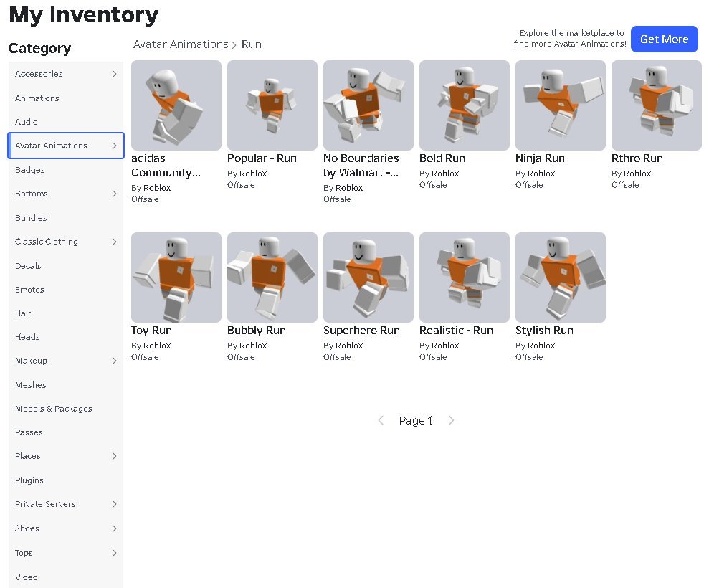Open the Audio category
This screenshot has width=709, height=588.
65,122
